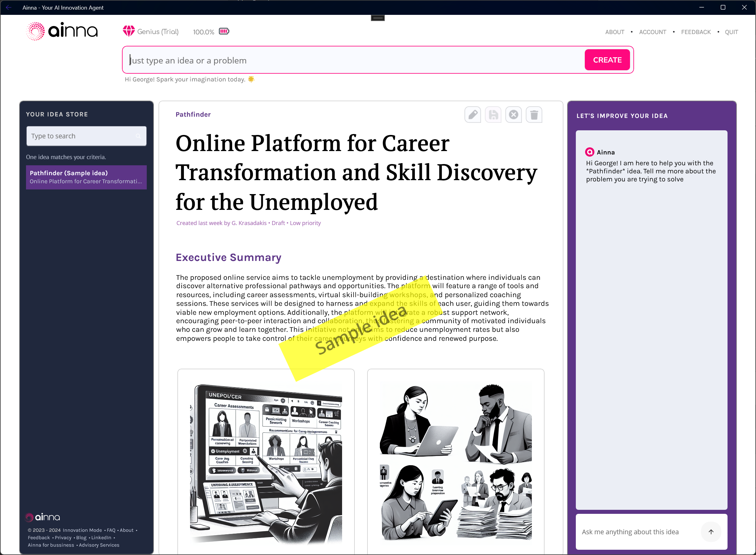Focus the idea or problem input field
The width and height of the screenshot is (756, 555).
[x=353, y=60]
